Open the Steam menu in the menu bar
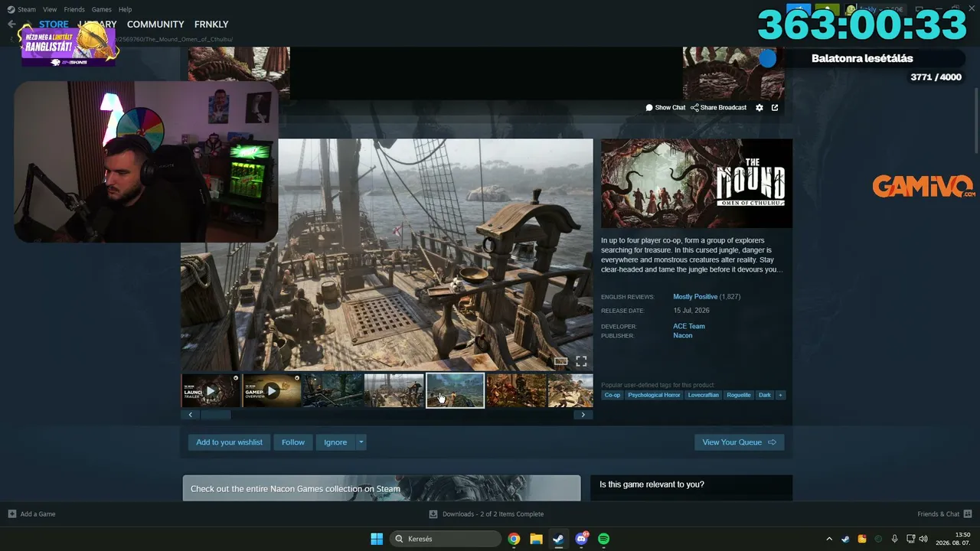The height and width of the screenshot is (551, 980). pyautogui.click(x=21, y=9)
